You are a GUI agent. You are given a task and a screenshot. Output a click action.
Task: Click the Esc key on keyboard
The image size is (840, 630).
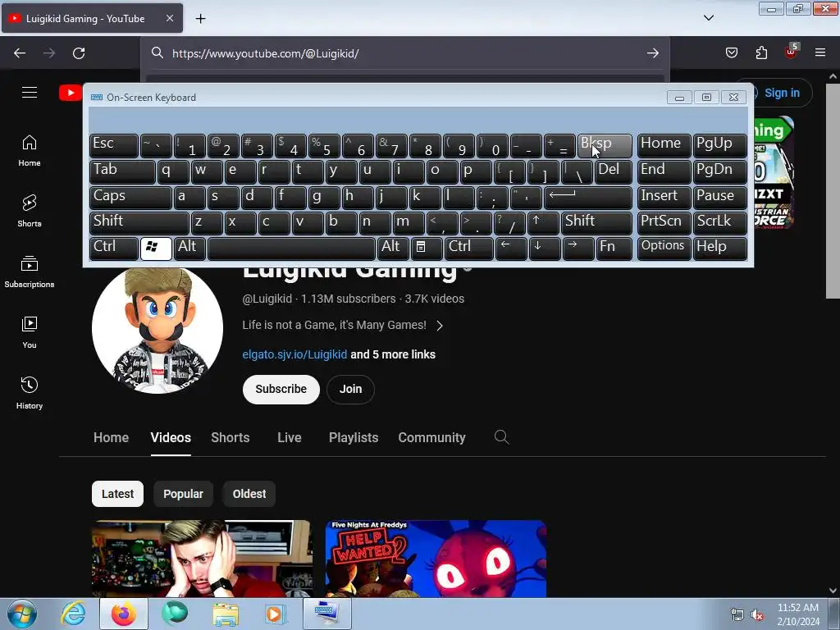113,145
